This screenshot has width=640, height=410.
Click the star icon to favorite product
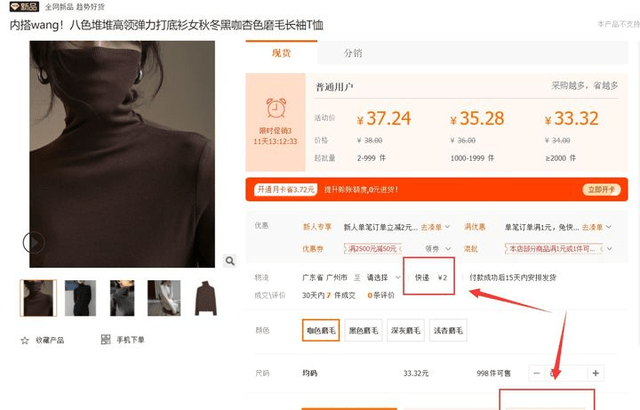click(25, 341)
